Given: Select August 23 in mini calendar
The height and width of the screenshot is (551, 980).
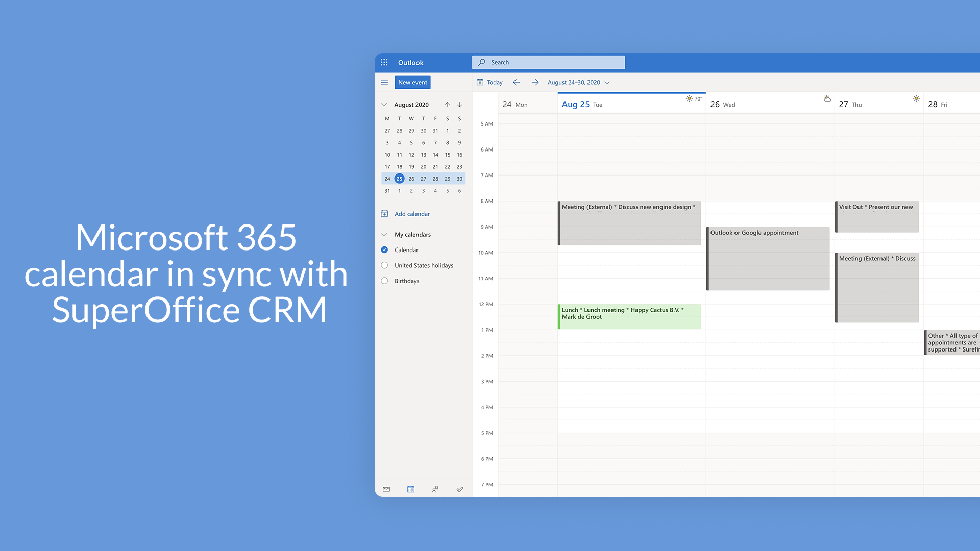Looking at the screenshot, I should tap(459, 167).
